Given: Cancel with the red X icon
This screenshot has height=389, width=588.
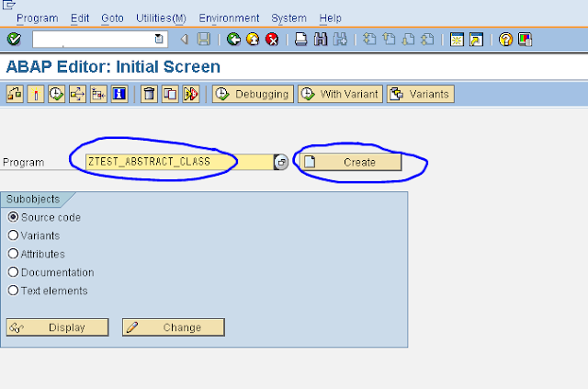Looking at the screenshot, I should [x=272, y=39].
